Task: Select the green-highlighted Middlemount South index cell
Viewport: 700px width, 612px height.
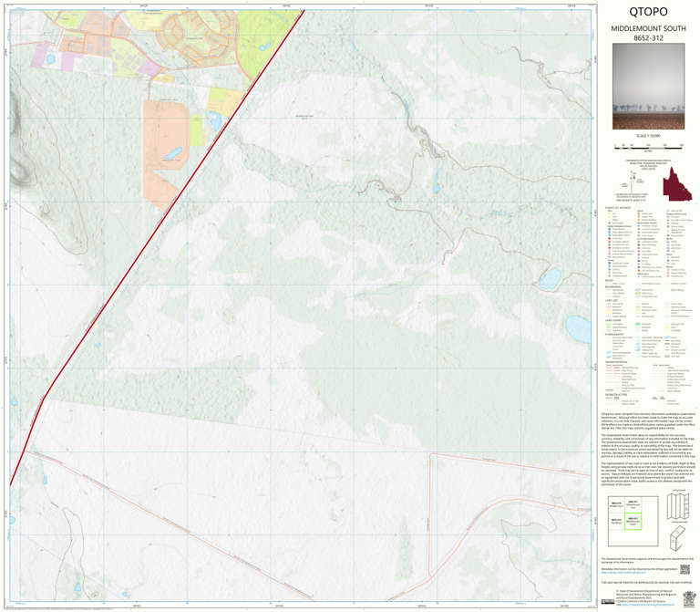Action: point(633,522)
